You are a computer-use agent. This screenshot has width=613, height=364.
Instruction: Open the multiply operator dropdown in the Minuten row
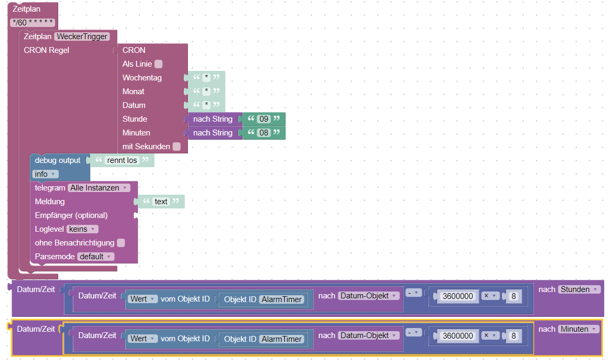pos(490,335)
